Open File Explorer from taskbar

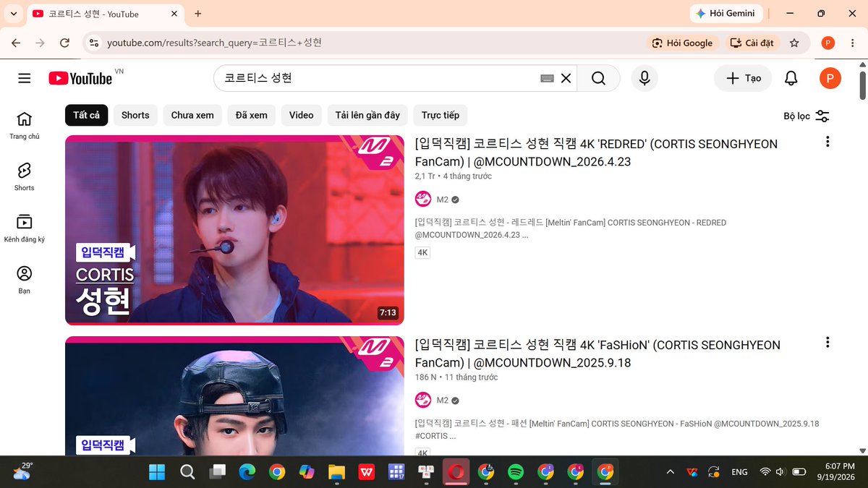(336, 472)
